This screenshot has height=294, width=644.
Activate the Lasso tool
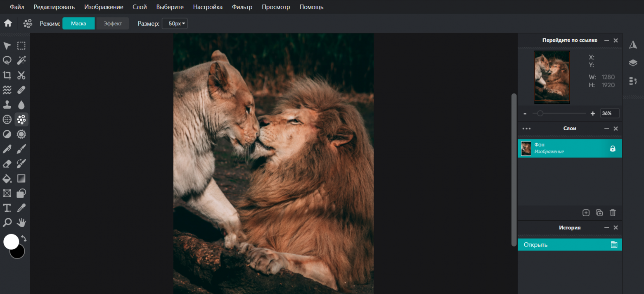coord(7,60)
